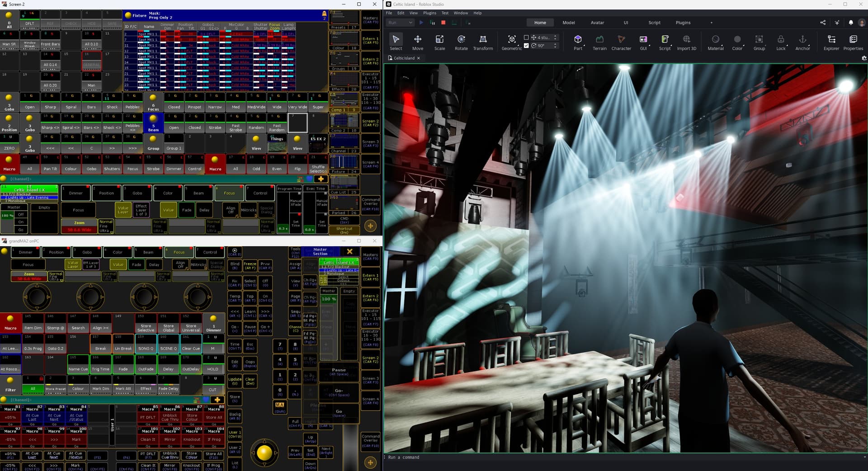Open the Window menu
This screenshot has width=868, height=471.
click(x=461, y=13)
